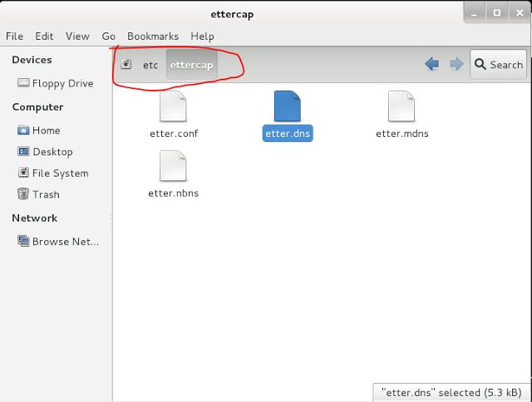Click the Trash can icon
This screenshot has height=402, width=532.
point(23,194)
